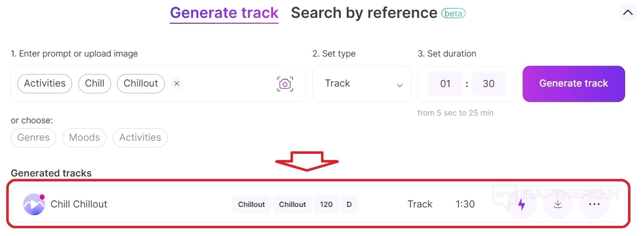
Task: Select the Activities tag in prompt
Action: pos(44,84)
